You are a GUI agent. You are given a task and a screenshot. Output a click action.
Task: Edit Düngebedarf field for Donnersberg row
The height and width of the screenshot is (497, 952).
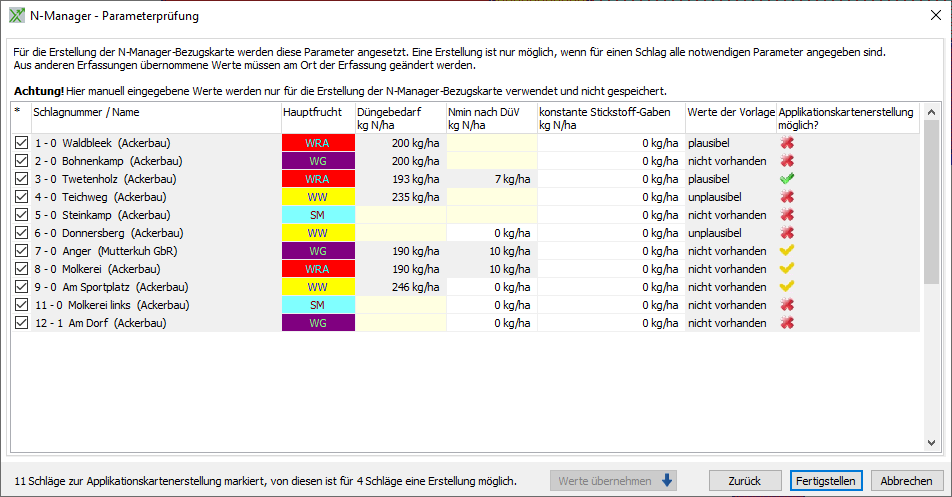pos(400,233)
